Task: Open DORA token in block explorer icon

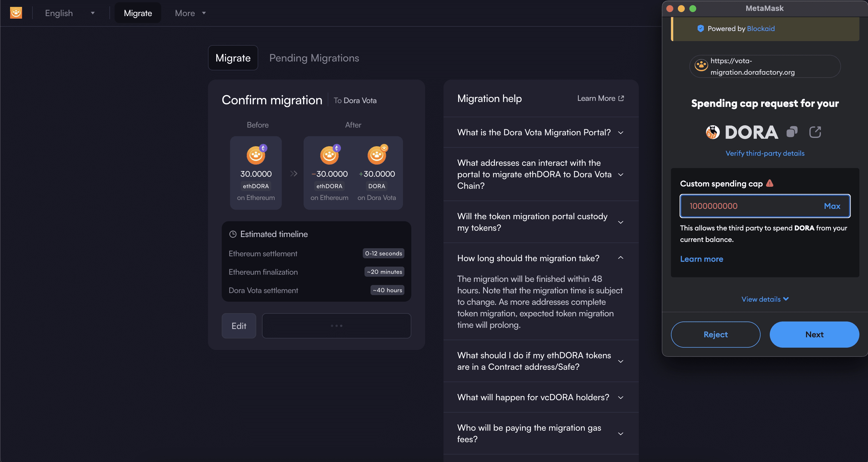Action: [x=815, y=132]
